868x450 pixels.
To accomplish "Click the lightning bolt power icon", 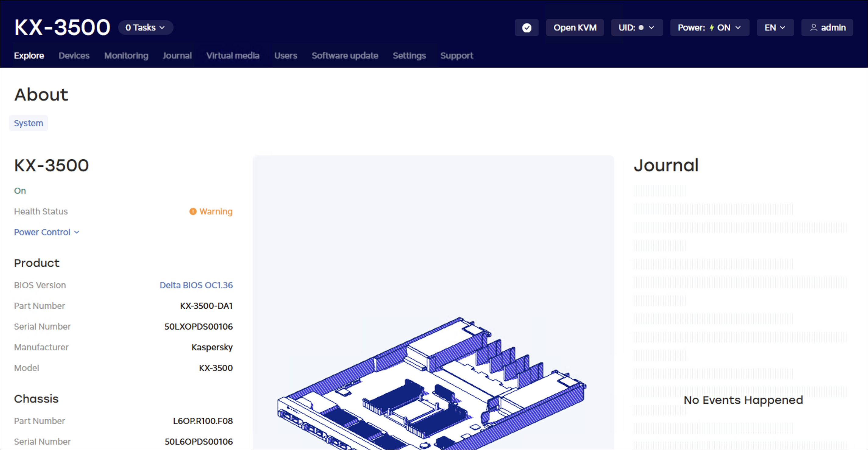I will [x=712, y=28].
